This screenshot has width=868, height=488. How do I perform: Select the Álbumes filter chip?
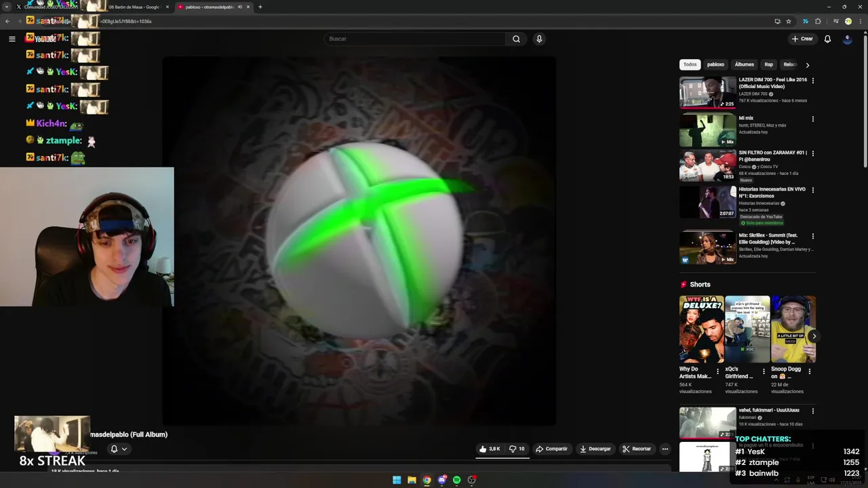click(x=744, y=64)
